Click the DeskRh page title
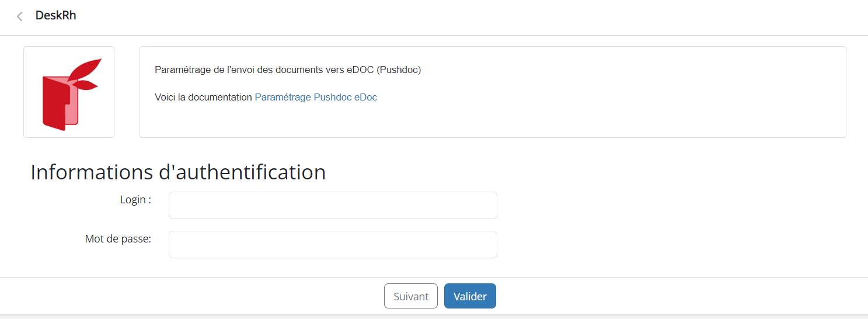 click(x=56, y=16)
